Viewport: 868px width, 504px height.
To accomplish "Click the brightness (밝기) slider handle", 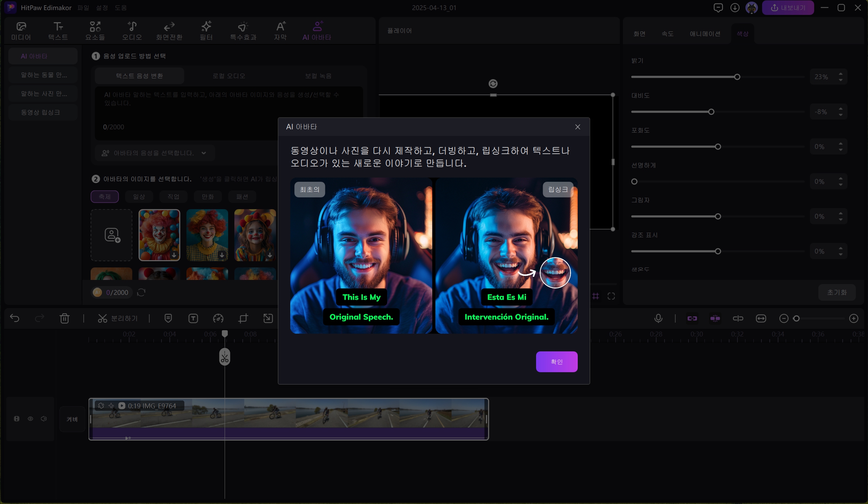I will coord(737,77).
